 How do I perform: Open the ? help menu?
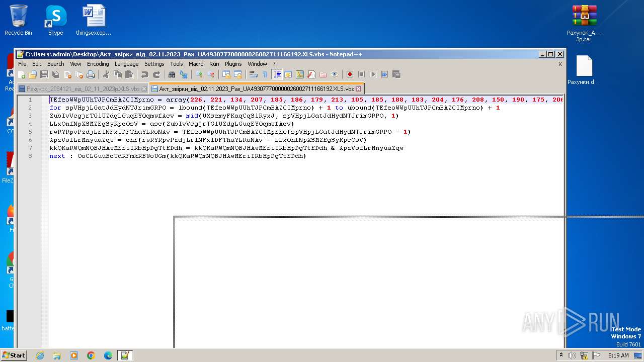pyautogui.click(x=274, y=64)
